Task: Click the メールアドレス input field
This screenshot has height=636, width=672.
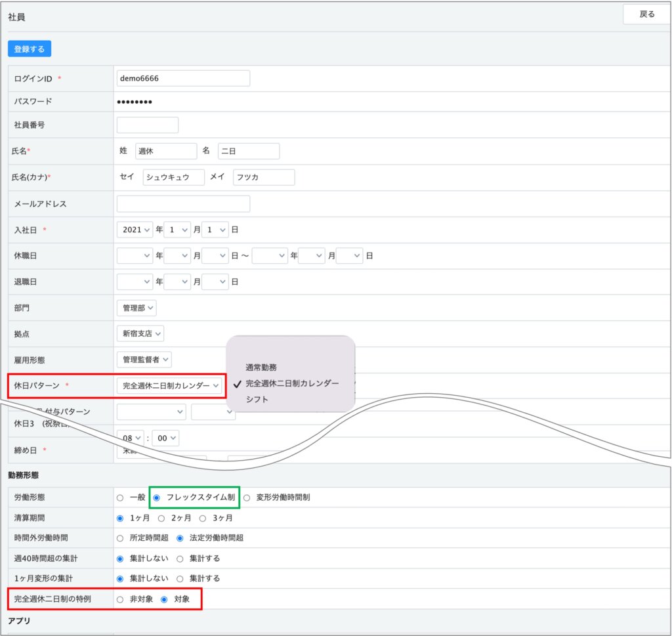Action: pos(183,203)
